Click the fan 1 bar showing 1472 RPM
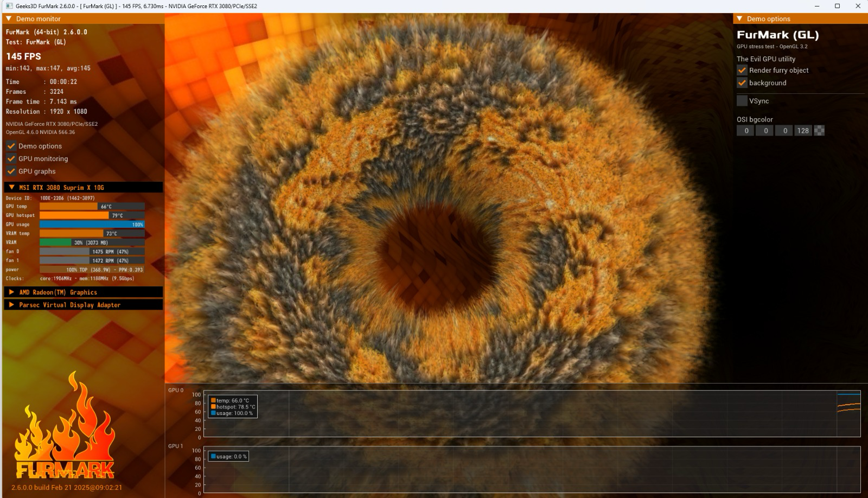Image resolution: width=868 pixels, height=498 pixels. point(92,260)
